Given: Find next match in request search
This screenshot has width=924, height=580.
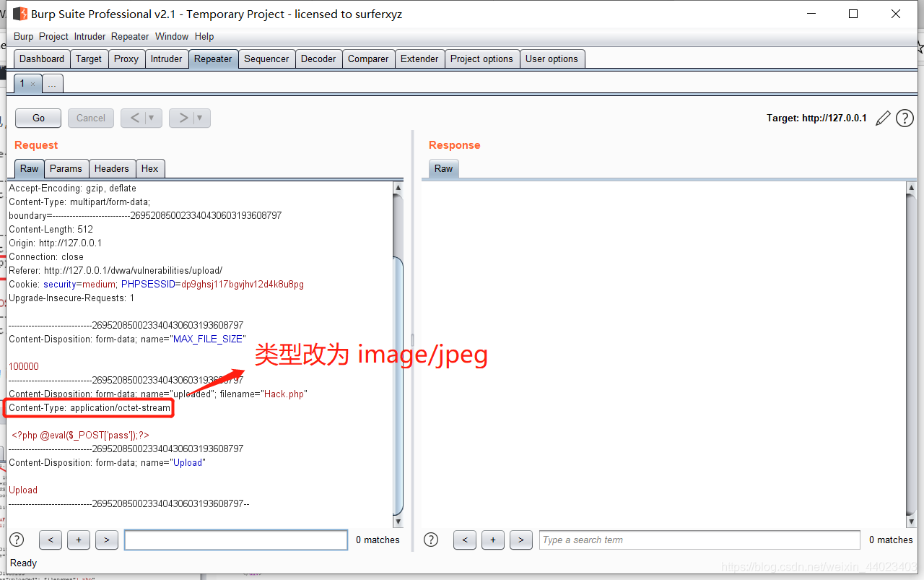Looking at the screenshot, I should [107, 540].
